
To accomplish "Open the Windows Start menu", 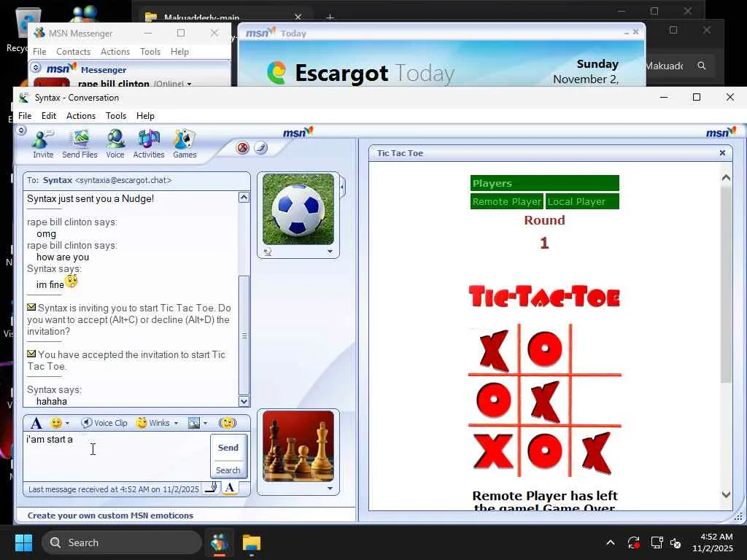I will tap(23, 542).
